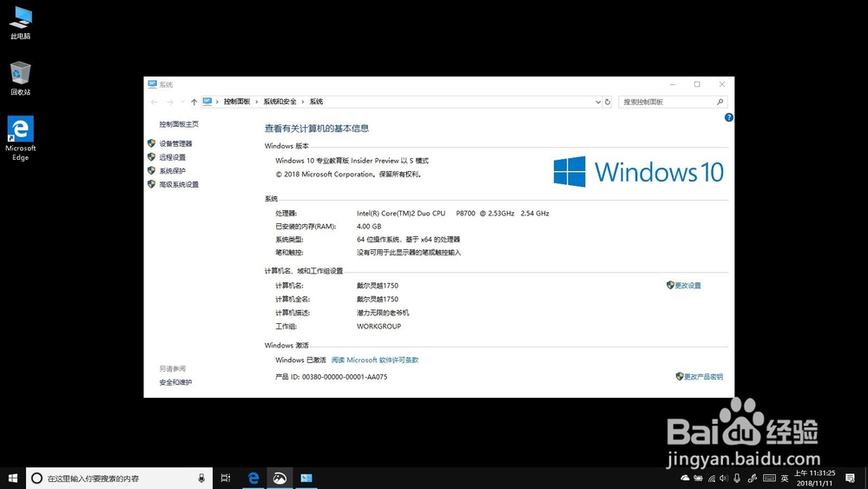The image size is (868, 489).
Task: Open network Wi-Fi tray icon
Action: coord(712,478)
